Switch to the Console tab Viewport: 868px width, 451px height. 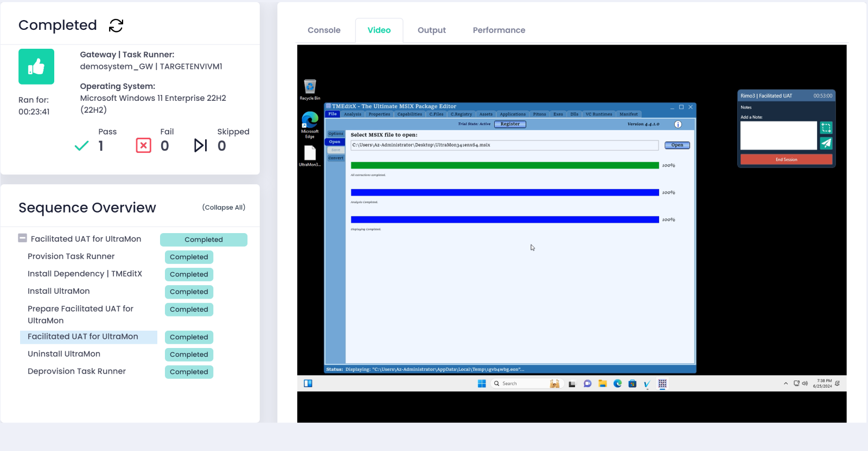coord(324,30)
